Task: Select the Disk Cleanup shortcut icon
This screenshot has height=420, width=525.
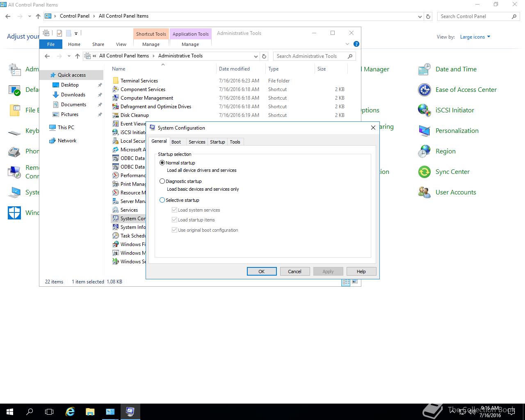Action: (134, 115)
